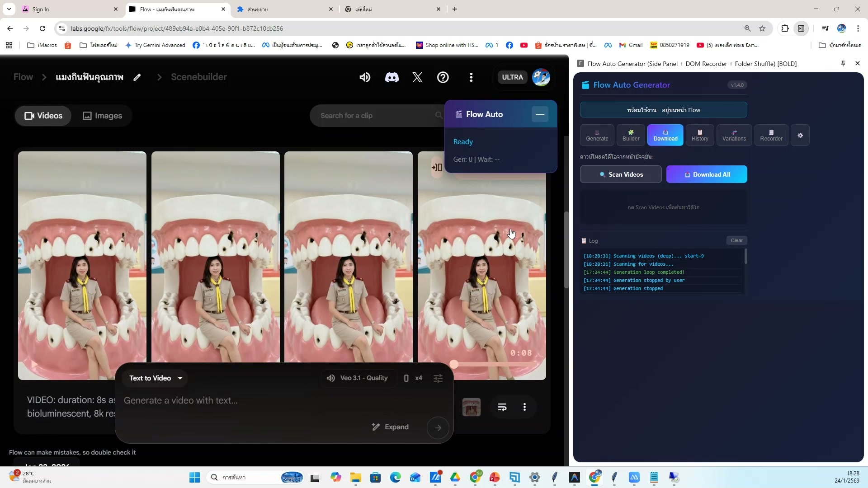Viewport: 868px width, 488px height.
Task: Click the Download All button
Action: 706,174
